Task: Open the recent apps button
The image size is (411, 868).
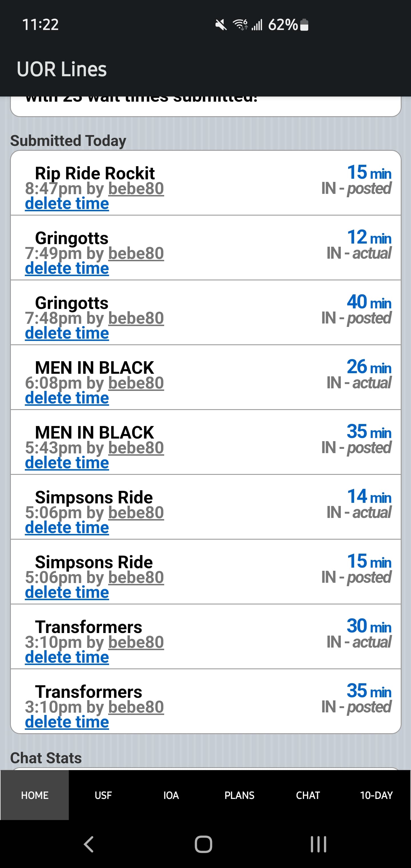Action: [x=318, y=844]
